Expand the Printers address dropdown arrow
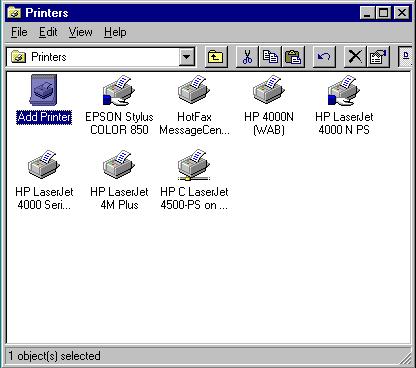Screen dimensions: 416x368 187,57
